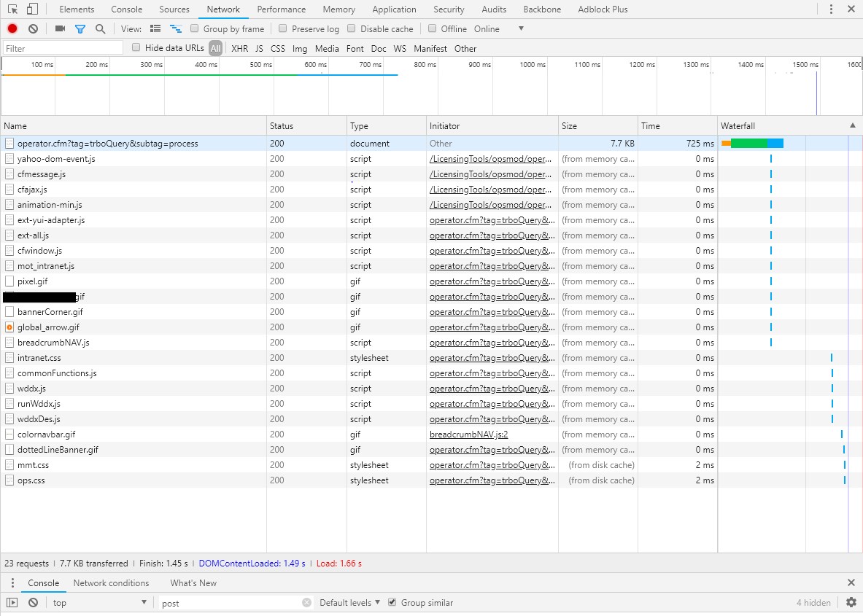Close the DevTools panel
The image size is (863, 616).
[x=851, y=9]
